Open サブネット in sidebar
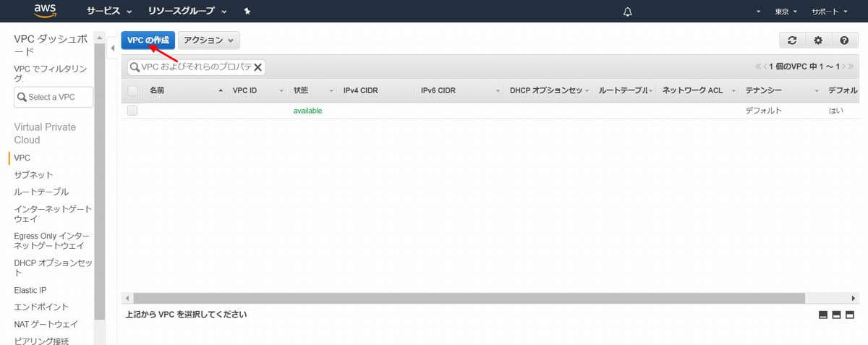The image size is (868, 345). (x=33, y=175)
